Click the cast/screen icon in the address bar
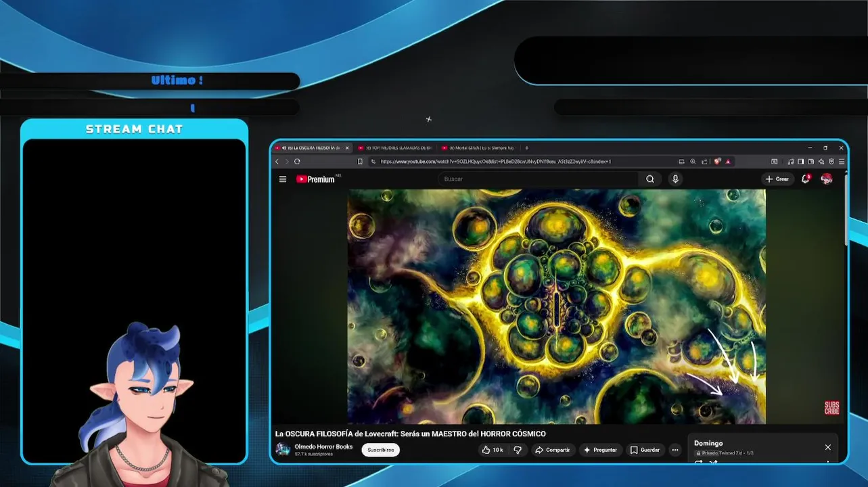The height and width of the screenshot is (487, 868). click(x=681, y=162)
